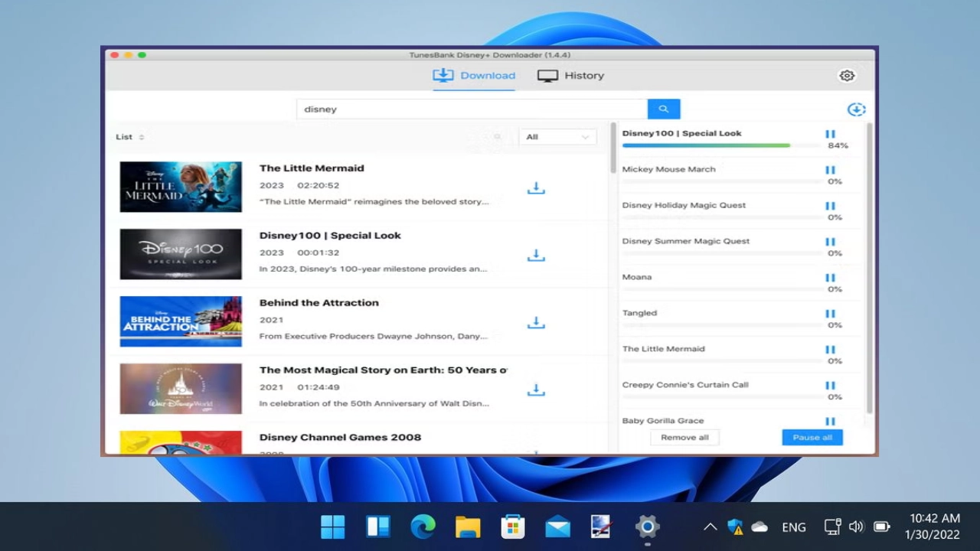Pause the Mickey Mouse March download
980x551 pixels.
[830, 170]
